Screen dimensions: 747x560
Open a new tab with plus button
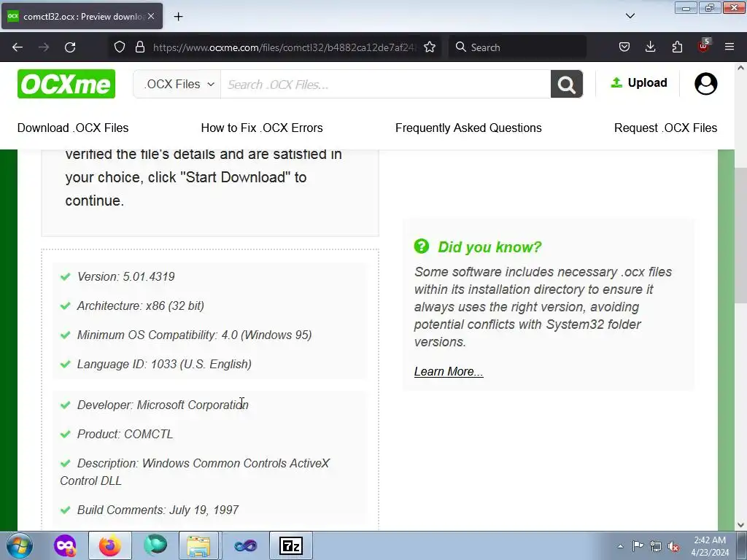coord(178,17)
